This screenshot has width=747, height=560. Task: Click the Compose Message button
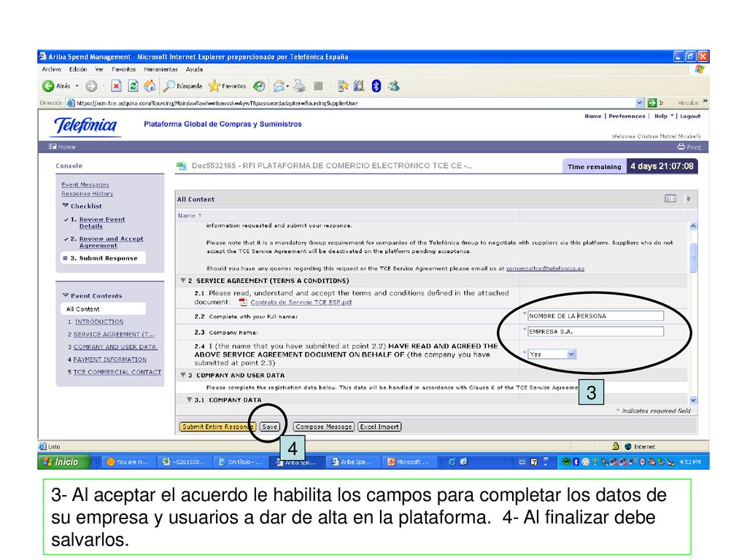[323, 427]
